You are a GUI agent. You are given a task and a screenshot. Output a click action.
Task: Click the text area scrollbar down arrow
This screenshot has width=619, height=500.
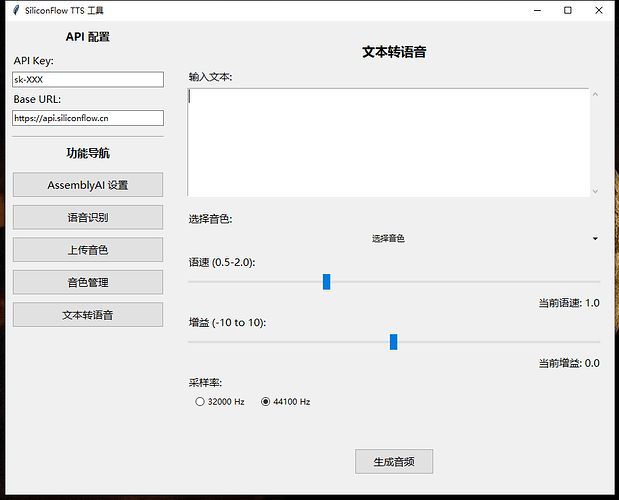(x=595, y=191)
